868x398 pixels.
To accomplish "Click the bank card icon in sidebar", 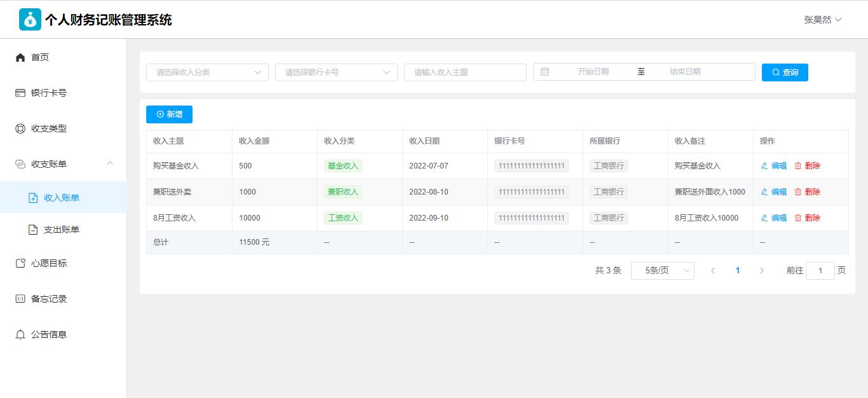I will 20,93.
